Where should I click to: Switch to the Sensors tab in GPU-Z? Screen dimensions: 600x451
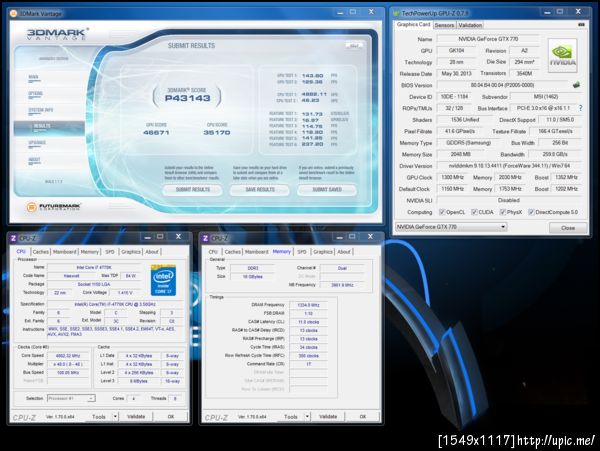[x=444, y=25]
